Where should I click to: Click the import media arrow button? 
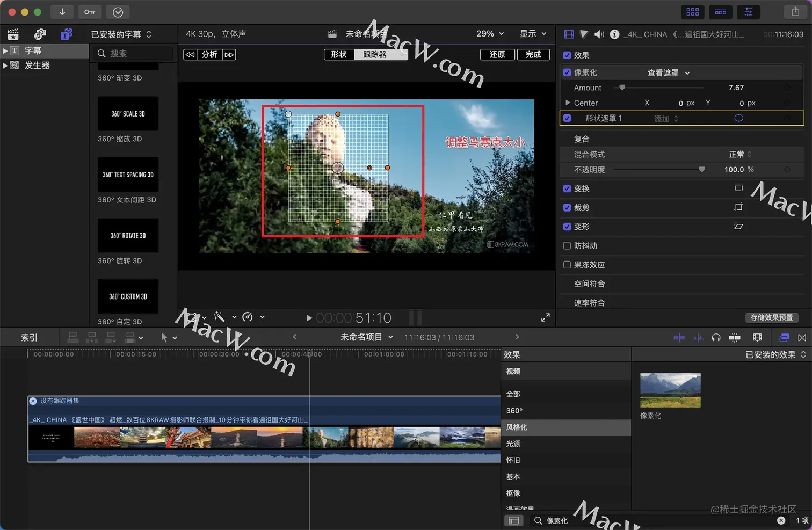62,12
